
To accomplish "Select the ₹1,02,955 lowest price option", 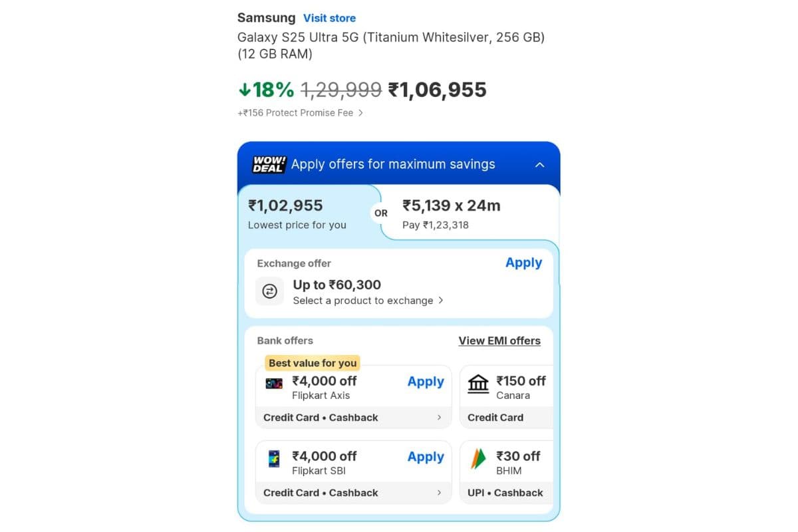I will pos(297,213).
